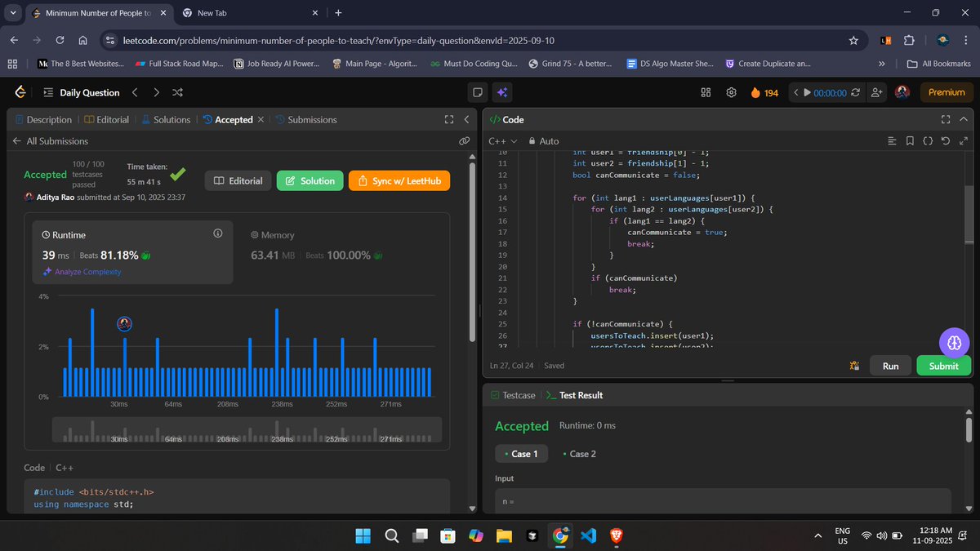Click the debugger icon left of Run
Viewport: 980px width, 551px height.
[854, 366]
